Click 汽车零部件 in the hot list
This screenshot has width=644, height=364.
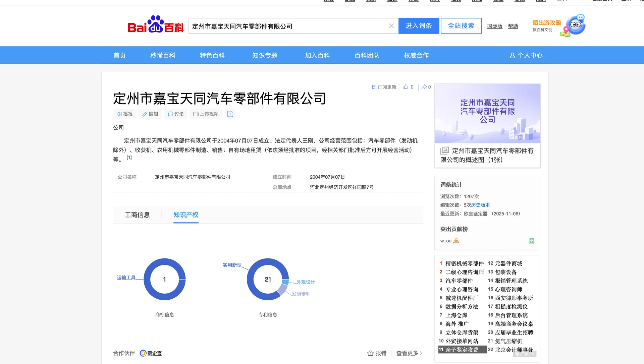tap(459, 281)
